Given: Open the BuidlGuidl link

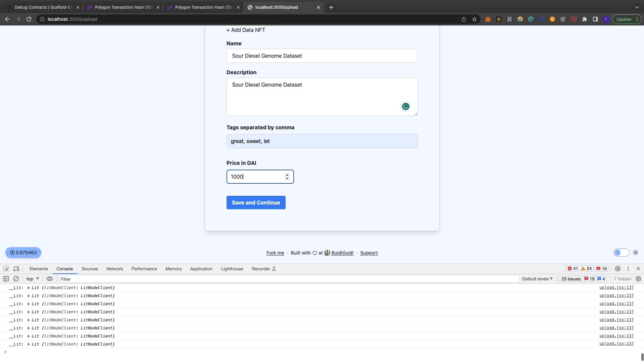Looking at the screenshot, I should click(342, 253).
